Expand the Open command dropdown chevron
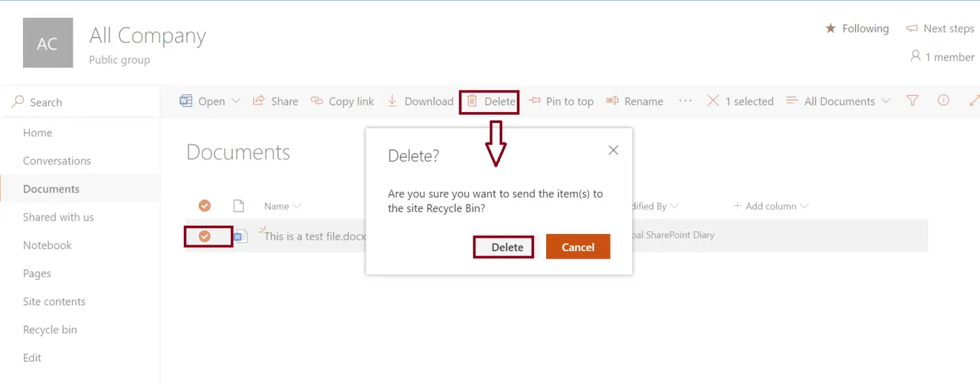Image resolution: width=980 pixels, height=383 pixels. pyautogui.click(x=237, y=101)
